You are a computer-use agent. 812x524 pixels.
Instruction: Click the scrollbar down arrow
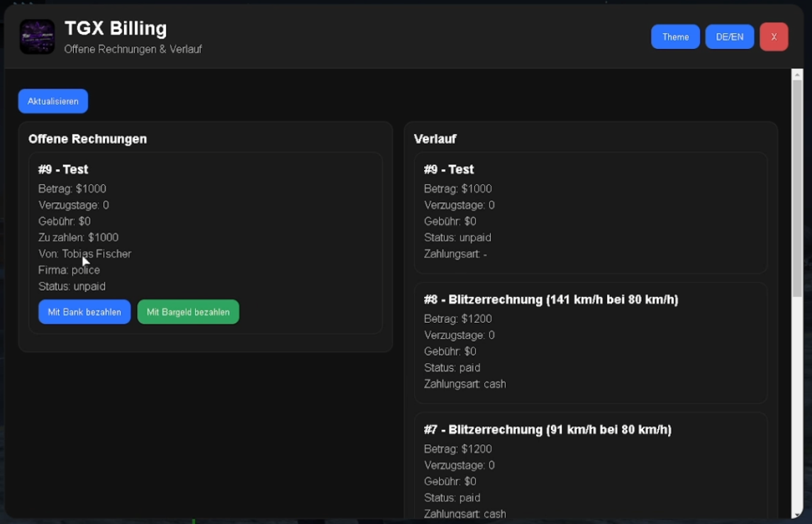797,515
